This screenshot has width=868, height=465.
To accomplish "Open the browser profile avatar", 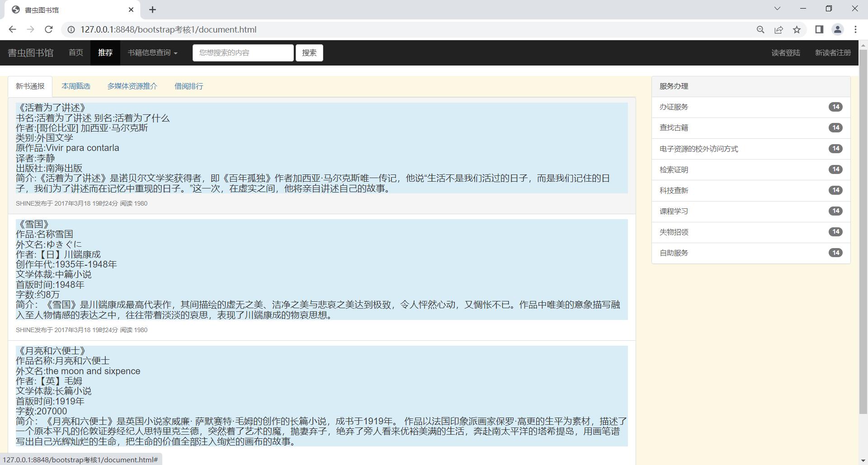I will pos(837,29).
